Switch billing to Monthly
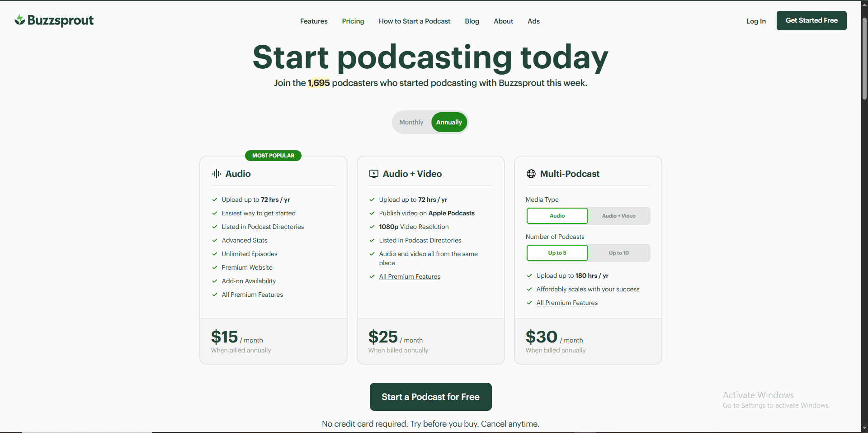 [411, 122]
